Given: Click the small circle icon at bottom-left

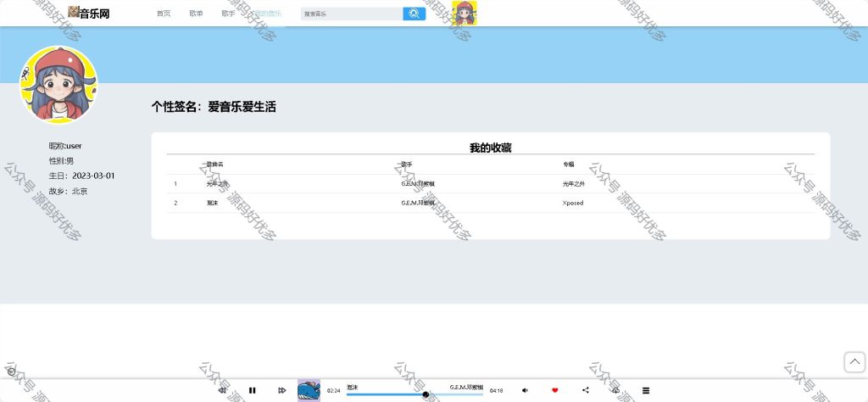Looking at the screenshot, I should click(x=12, y=371).
